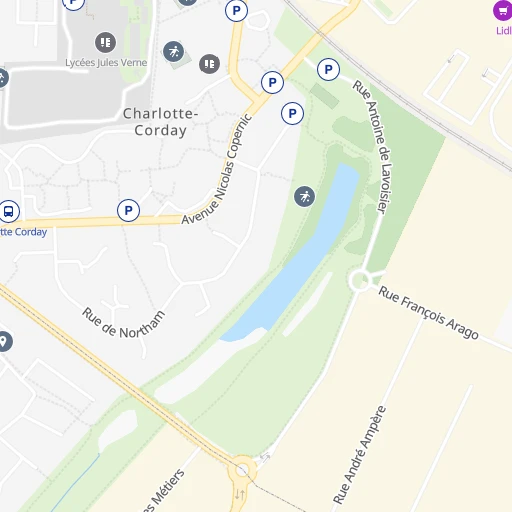512x512 pixels.
Task: Click the Lycées Jules Verne school icon
Action: pos(105,42)
